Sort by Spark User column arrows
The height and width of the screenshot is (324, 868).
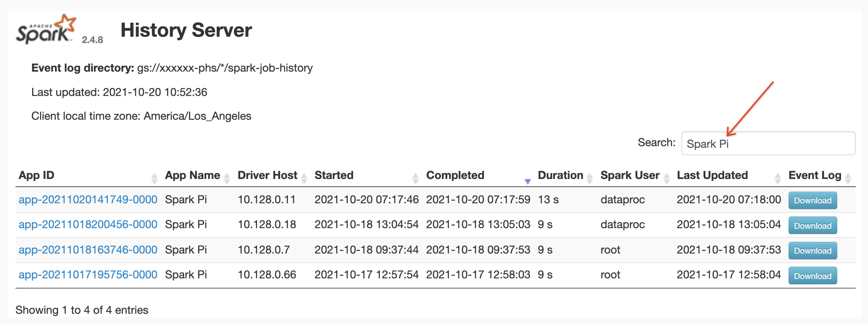coord(667,178)
